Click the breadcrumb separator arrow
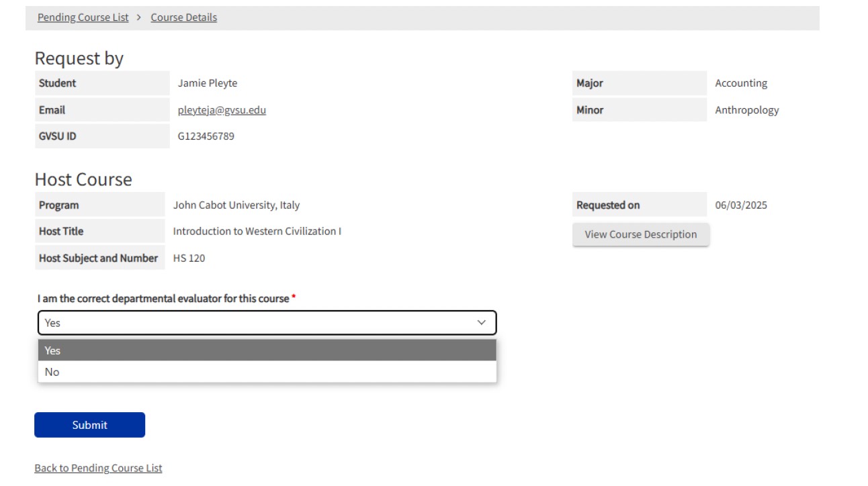 coord(139,17)
